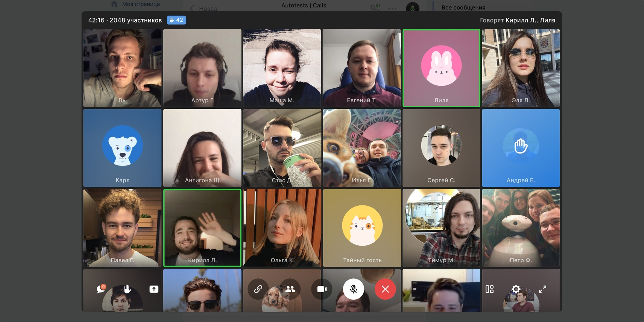Select Эля Л.'s video tile
This screenshot has width=644, height=322.
pyautogui.click(x=521, y=68)
